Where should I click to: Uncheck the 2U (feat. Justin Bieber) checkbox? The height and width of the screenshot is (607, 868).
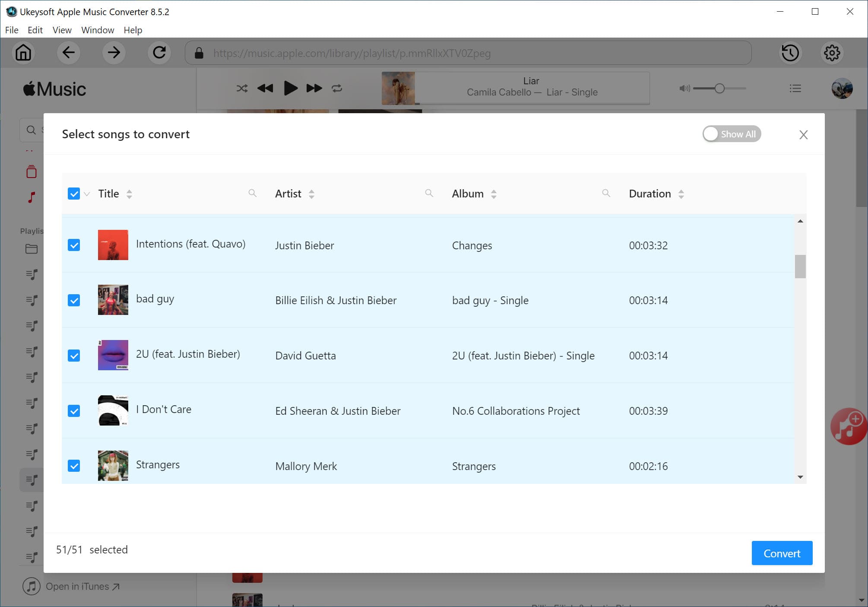74,356
